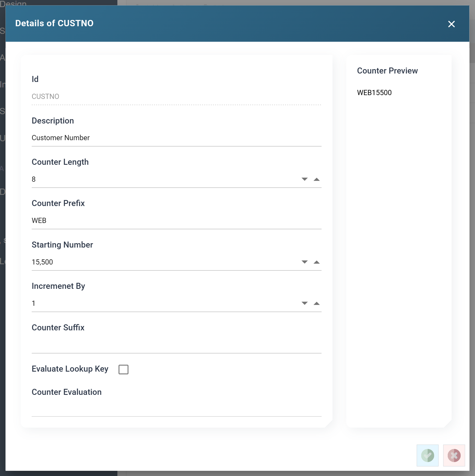Decrease Starting Number with down arrow
Viewport: 475px width, 476px height.
305,262
